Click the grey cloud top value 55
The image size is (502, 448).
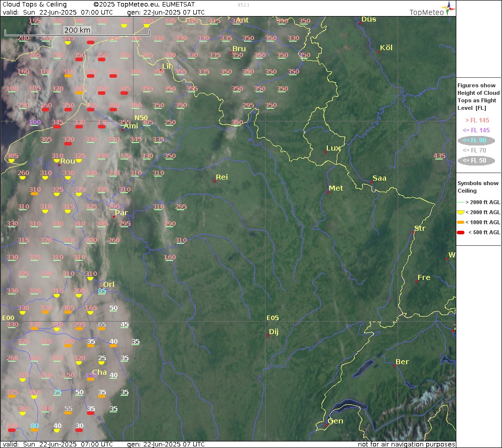68,409
